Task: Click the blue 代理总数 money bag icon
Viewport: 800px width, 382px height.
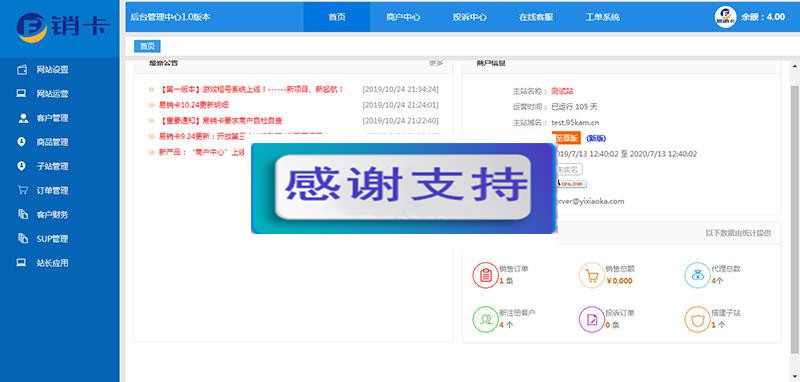Action: (x=697, y=275)
